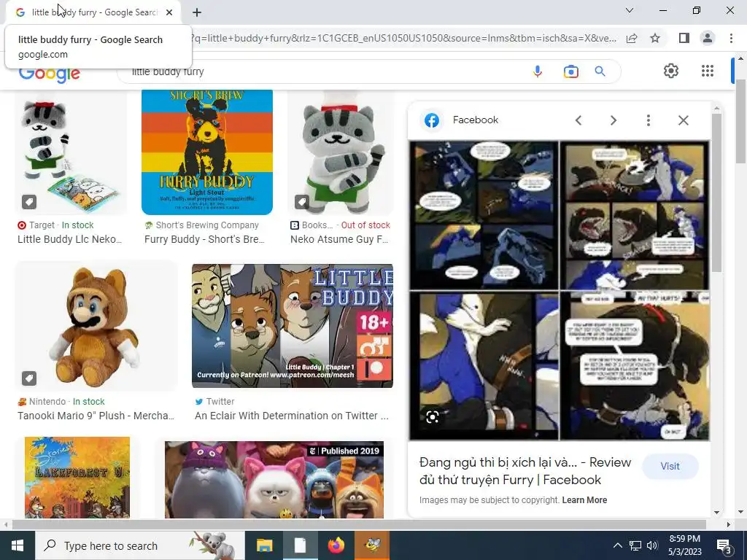This screenshot has width=747, height=560.
Task: Click product tag on Target plush image
Action: click(x=29, y=202)
